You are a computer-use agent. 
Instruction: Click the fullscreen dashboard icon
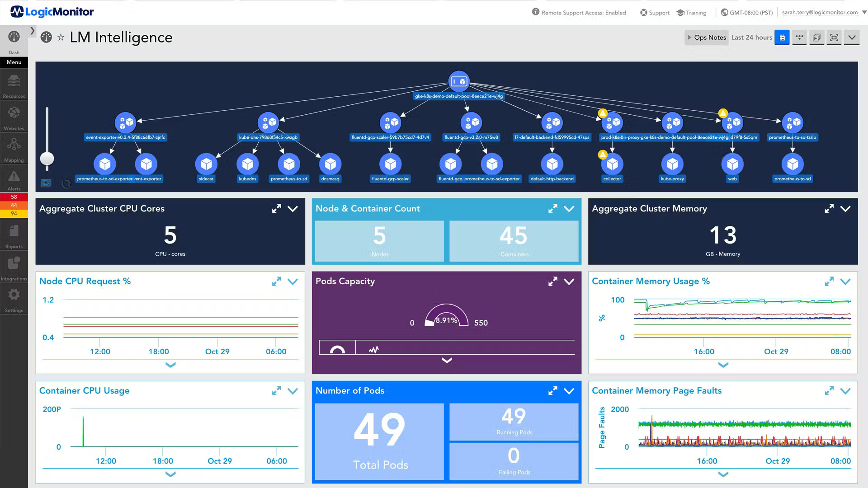834,38
